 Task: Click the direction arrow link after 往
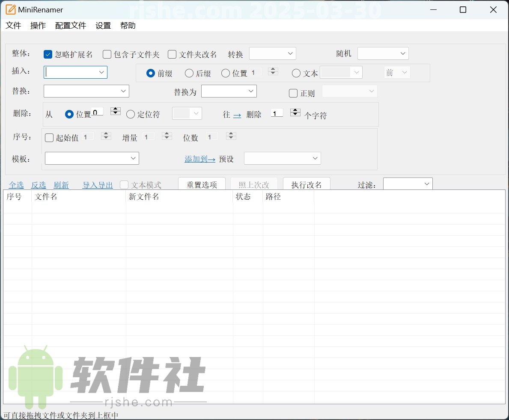click(x=237, y=115)
